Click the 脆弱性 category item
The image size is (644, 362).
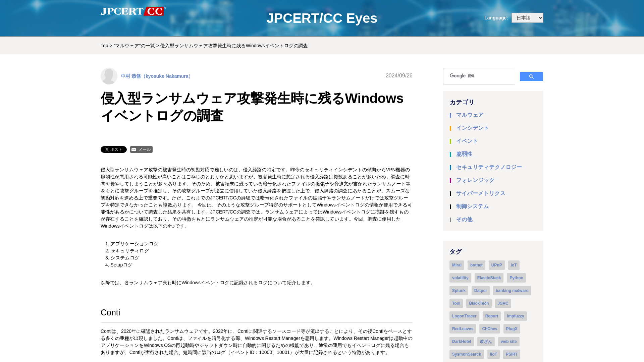464,154
